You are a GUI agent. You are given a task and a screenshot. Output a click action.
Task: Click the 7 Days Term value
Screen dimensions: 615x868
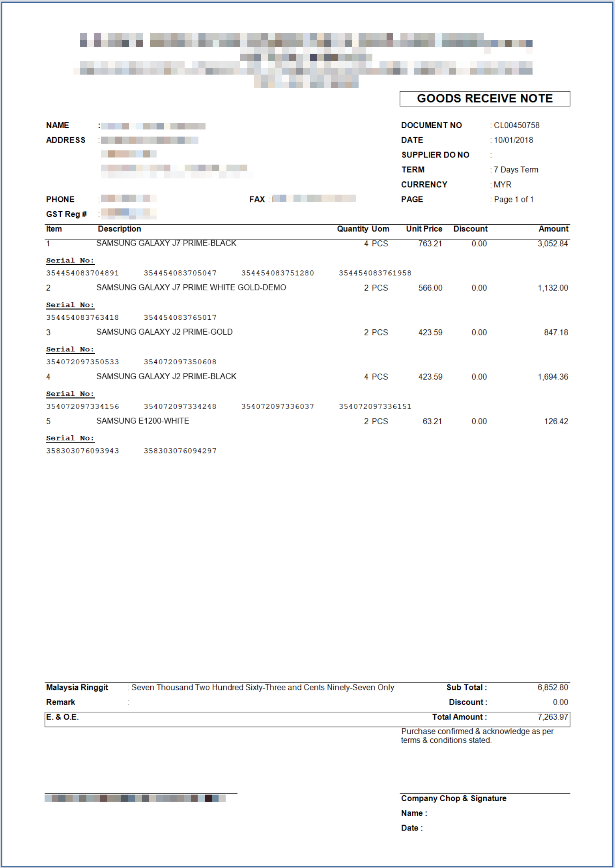pyautogui.click(x=516, y=170)
